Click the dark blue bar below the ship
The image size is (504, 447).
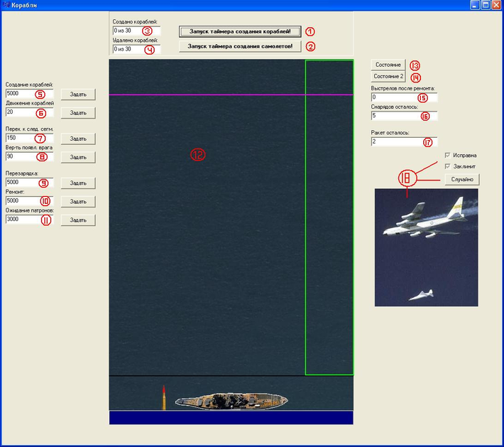231,418
